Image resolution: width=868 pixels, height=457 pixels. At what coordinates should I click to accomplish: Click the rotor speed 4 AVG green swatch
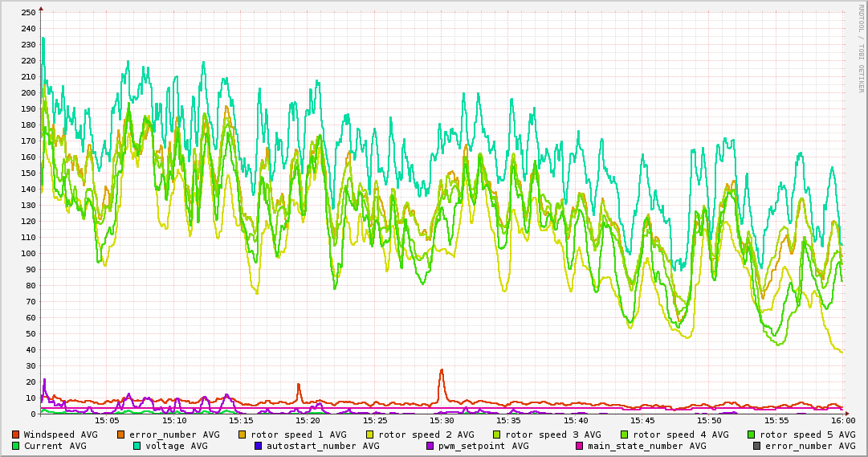[x=625, y=435]
